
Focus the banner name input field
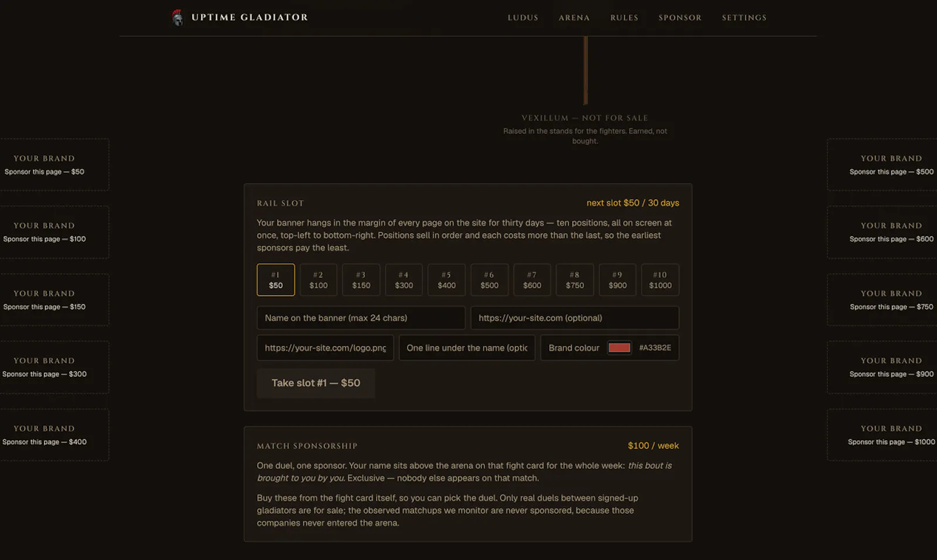pos(361,318)
